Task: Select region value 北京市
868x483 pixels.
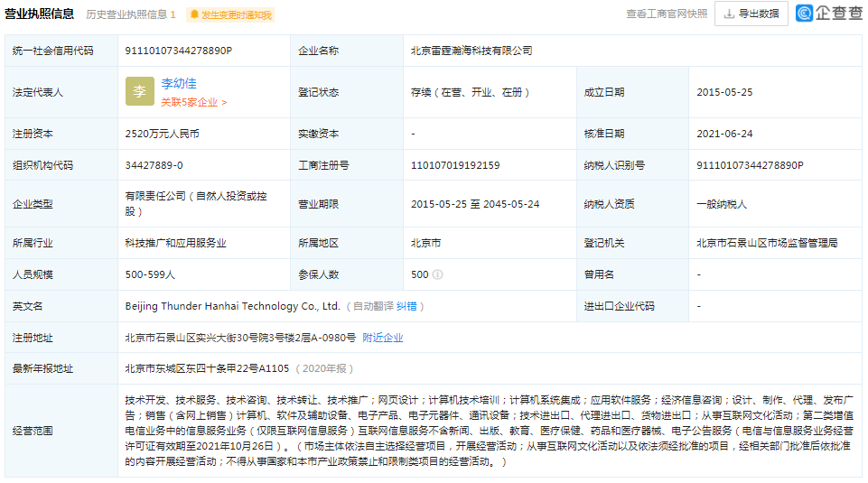Action: [x=425, y=243]
